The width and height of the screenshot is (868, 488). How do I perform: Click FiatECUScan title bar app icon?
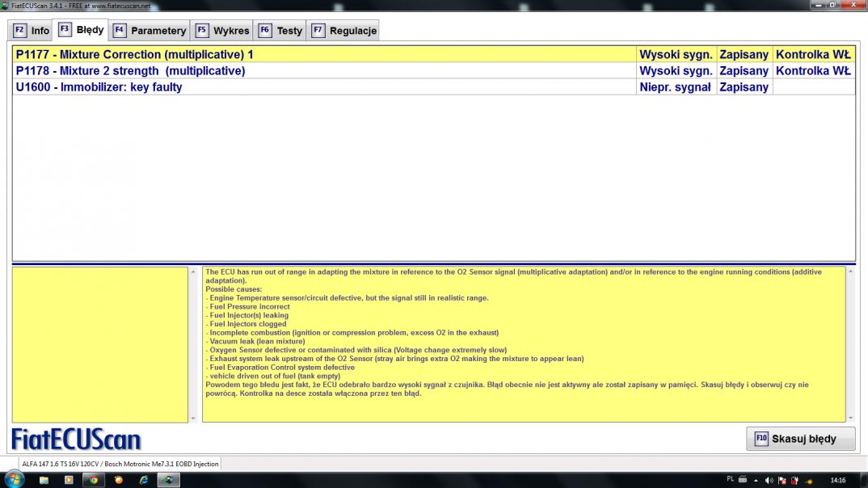(4, 6)
